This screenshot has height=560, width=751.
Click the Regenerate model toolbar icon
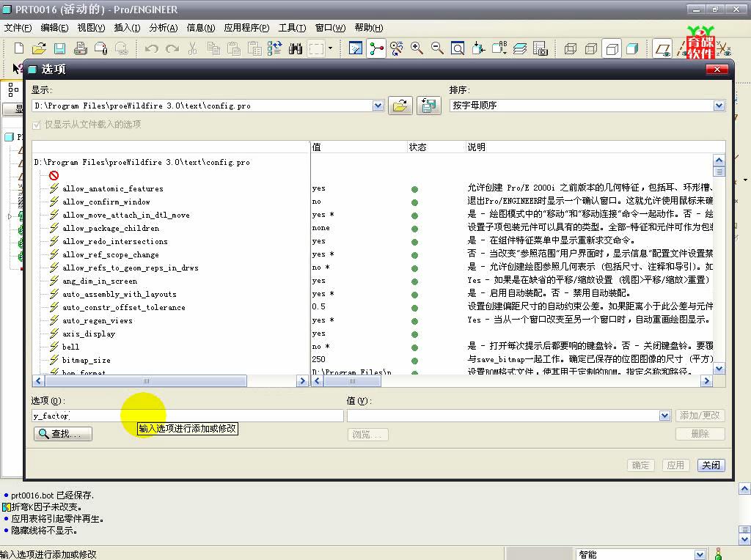274,48
